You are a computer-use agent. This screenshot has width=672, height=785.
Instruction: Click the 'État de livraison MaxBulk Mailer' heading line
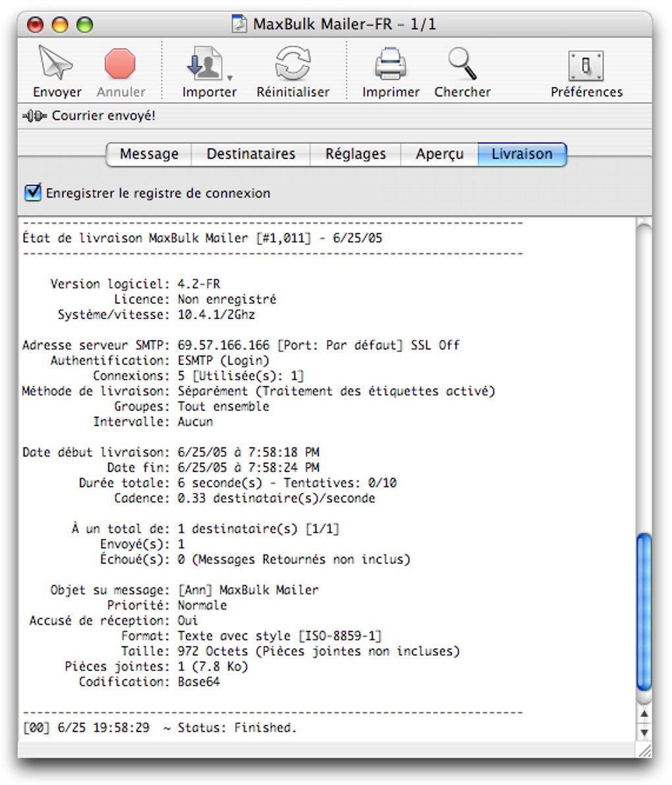pyautogui.click(x=202, y=238)
